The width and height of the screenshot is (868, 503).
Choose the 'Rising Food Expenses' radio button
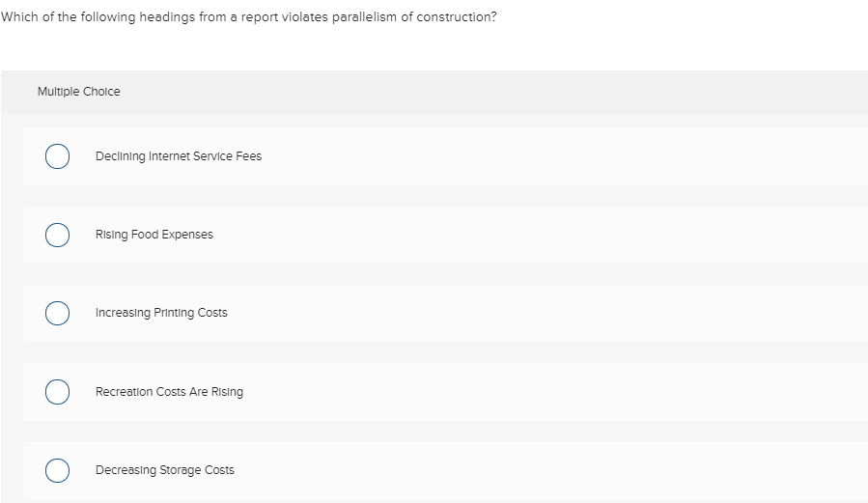tap(57, 235)
